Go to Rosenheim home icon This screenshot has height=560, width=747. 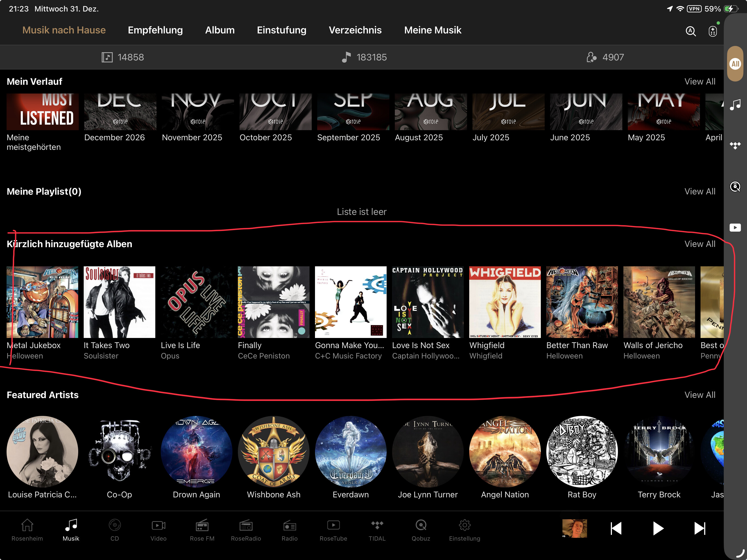click(x=27, y=530)
